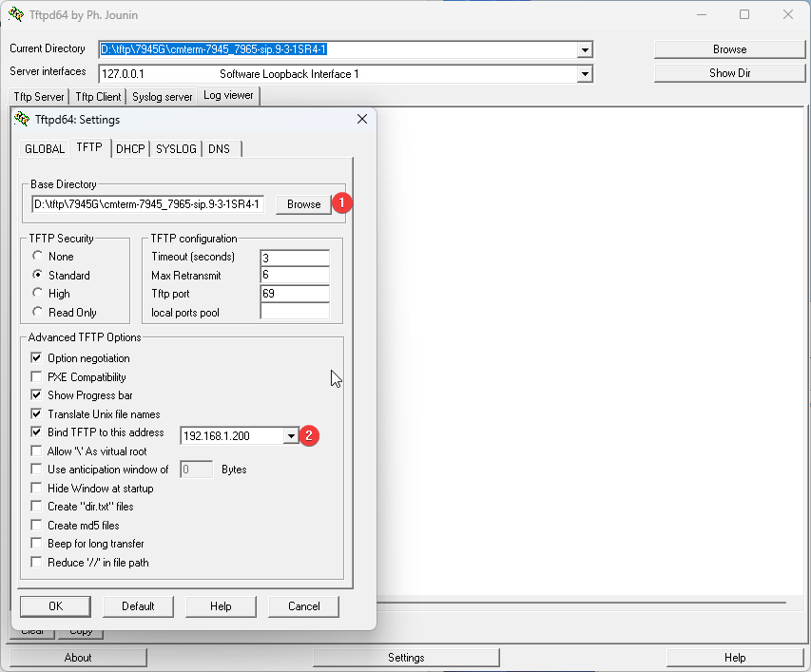Select the High TFTP security radio button
The height and width of the screenshot is (672, 811).
click(38, 294)
